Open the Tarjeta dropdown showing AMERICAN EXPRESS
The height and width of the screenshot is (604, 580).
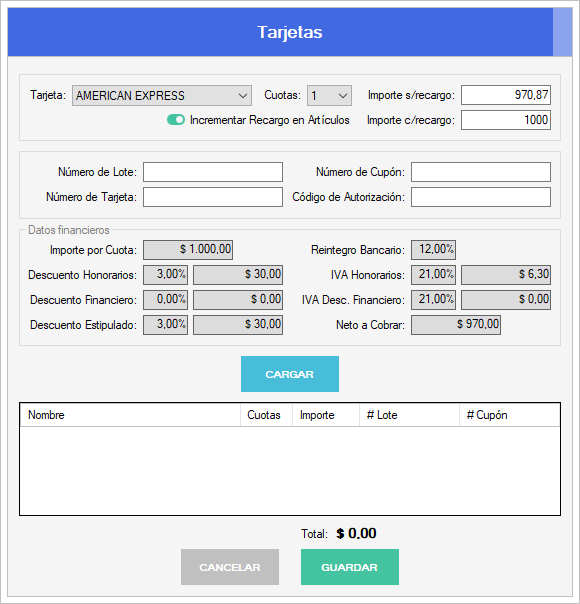point(162,95)
